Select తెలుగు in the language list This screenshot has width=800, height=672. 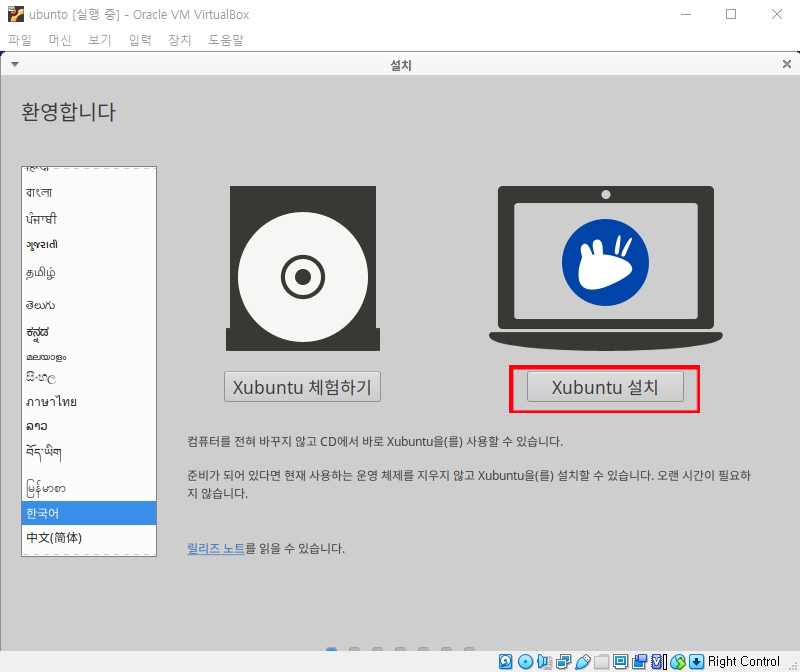point(89,305)
